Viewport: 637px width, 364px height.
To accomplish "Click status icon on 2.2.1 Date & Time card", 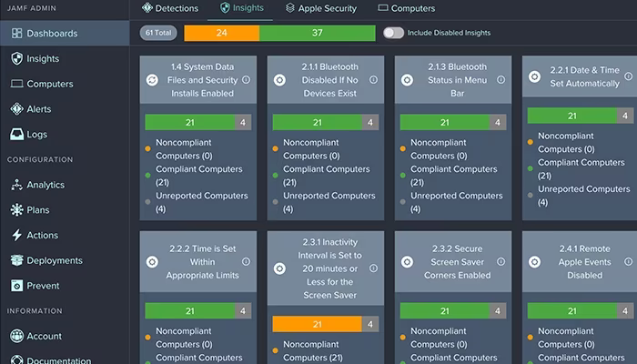I will 535,76.
